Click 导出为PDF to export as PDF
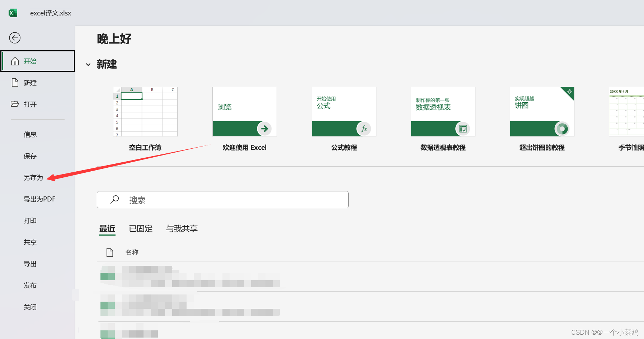The height and width of the screenshot is (339, 644). [39, 199]
